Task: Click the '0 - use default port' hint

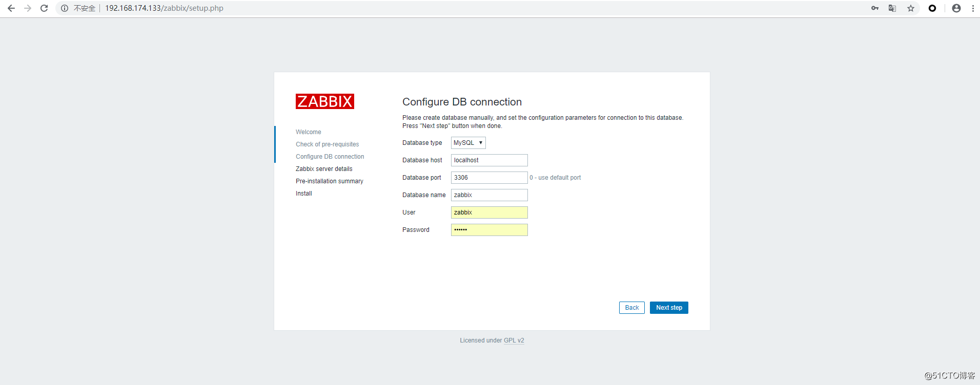Action: coord(555,178)
